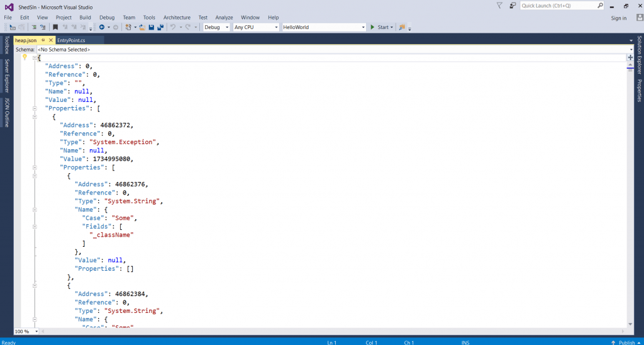Click the Undo arrow icon
Viewport: 644px width, 345px height.
pos(173,27)
